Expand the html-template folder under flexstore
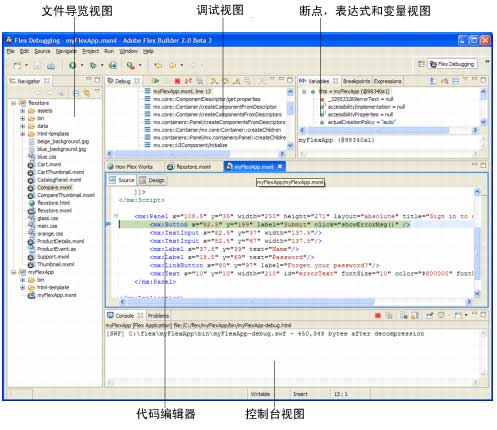Viewport: 497px width, 430px height. [22, 134]
